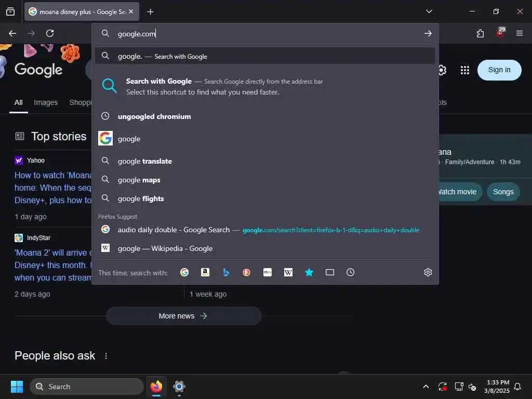Image resolution: width=532 pixels, height=399 pixels.
Task: Open the People also ask options menu
Action: point(106,355)
